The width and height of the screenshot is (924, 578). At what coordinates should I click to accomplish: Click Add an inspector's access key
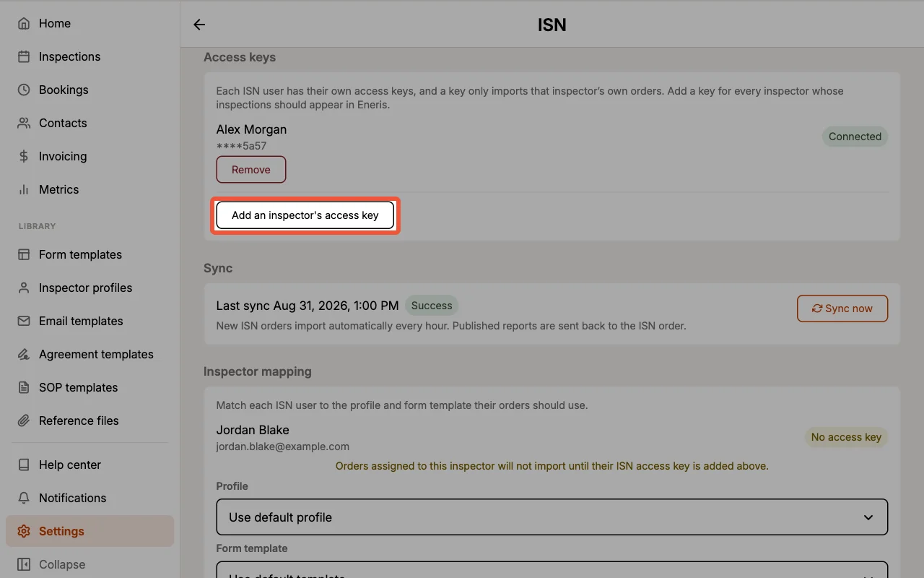pos(305,215)
